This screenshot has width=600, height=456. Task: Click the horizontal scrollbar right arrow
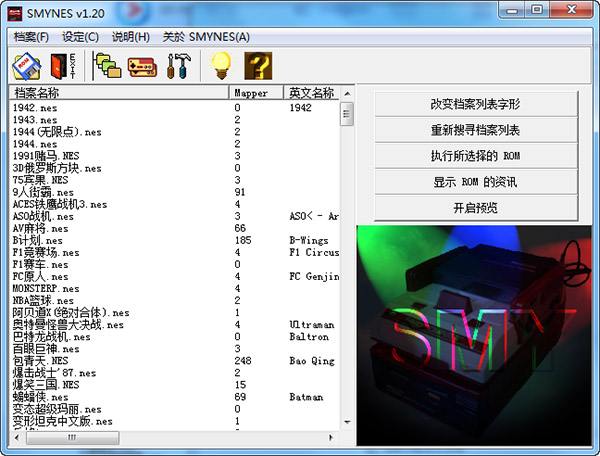click(x=332, y=437)
